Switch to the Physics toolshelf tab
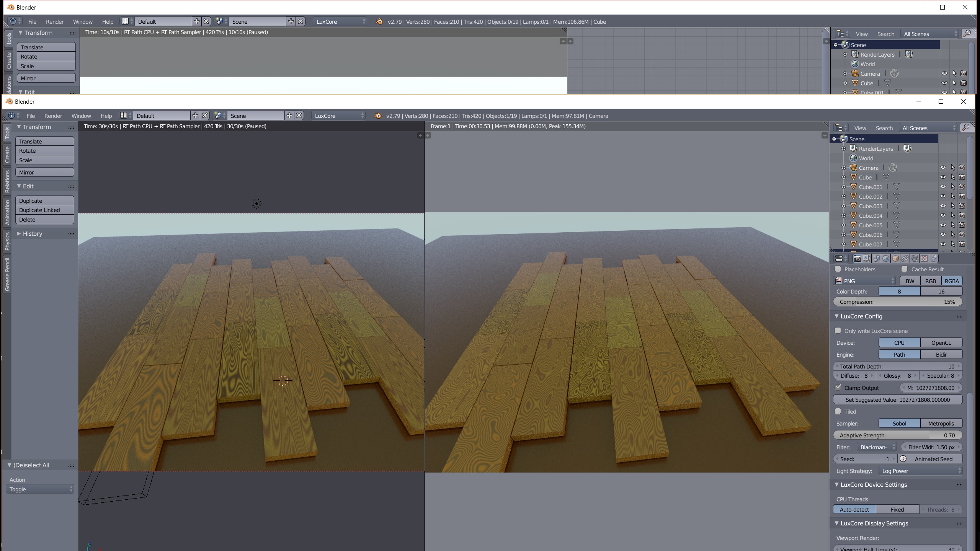The image size is (980, 551). [x=7, y=241]
